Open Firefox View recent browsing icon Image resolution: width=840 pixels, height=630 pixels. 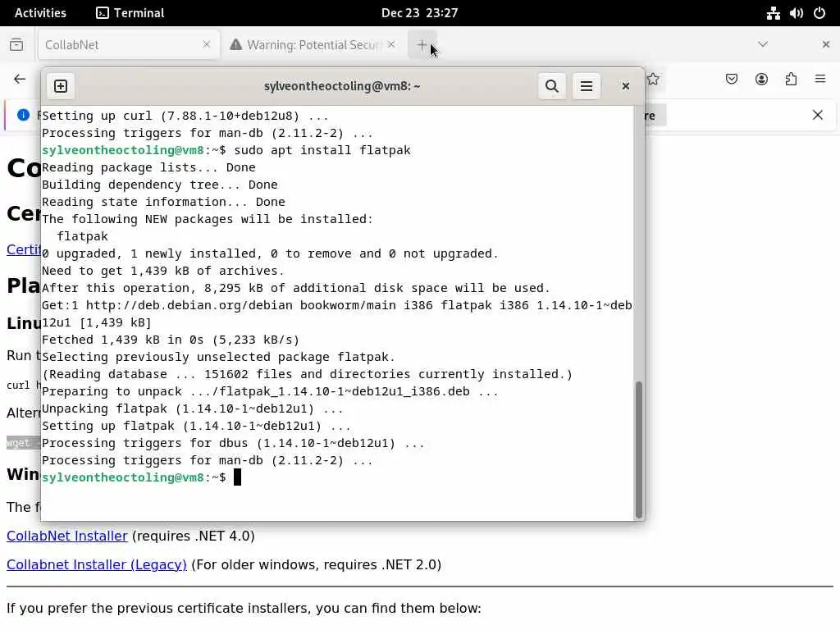[16, 44]
